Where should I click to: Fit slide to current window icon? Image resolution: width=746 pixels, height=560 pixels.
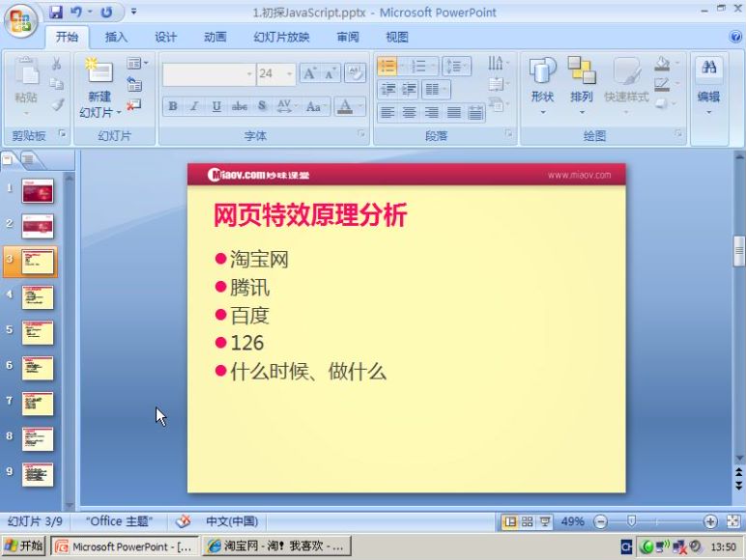click(x=733, y=521)
